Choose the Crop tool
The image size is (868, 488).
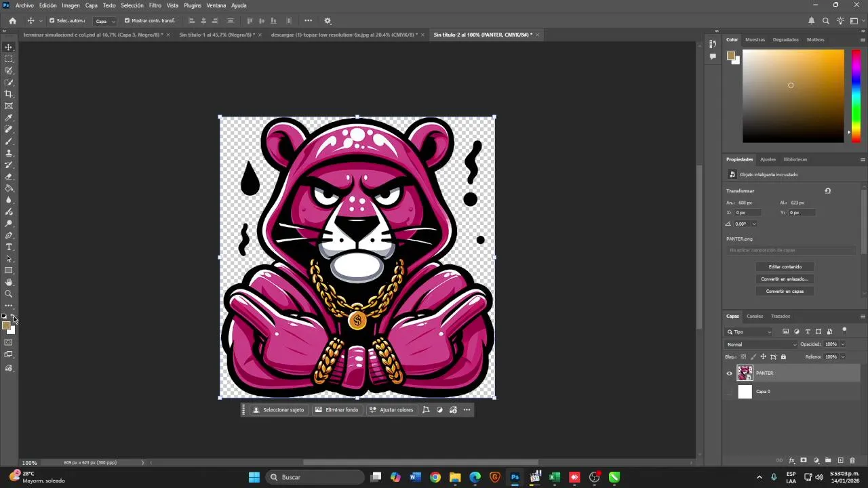[x=9, y=94]
